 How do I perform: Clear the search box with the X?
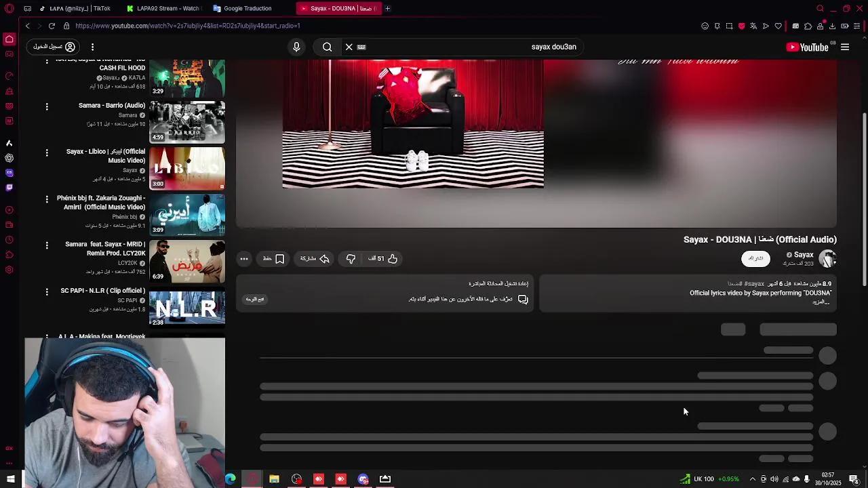point(349,47)
